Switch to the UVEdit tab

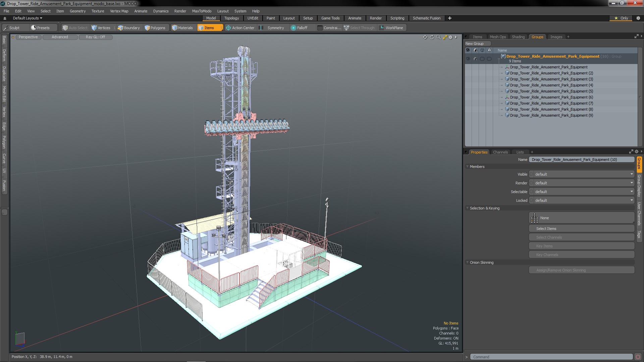click(x=253, y=18)
